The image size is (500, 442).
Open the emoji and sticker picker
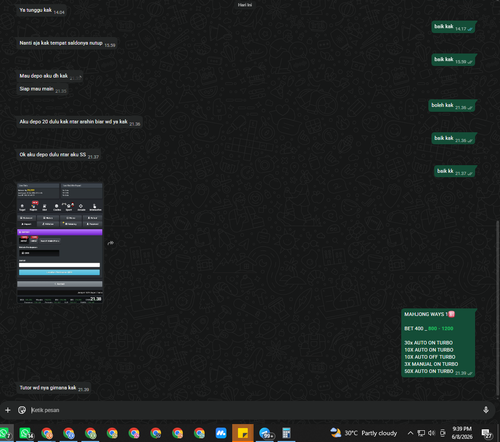(x=22, y=410)
